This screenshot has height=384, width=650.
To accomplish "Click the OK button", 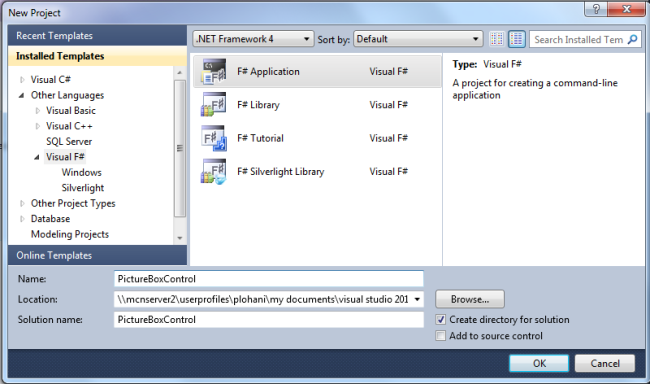I will (x=539, y=363).
